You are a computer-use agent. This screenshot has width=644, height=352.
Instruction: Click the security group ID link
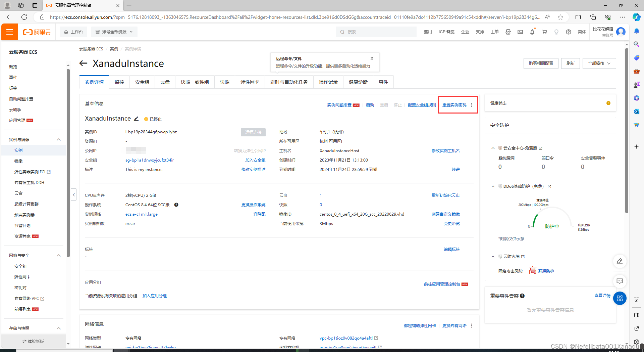click(150, 160)
